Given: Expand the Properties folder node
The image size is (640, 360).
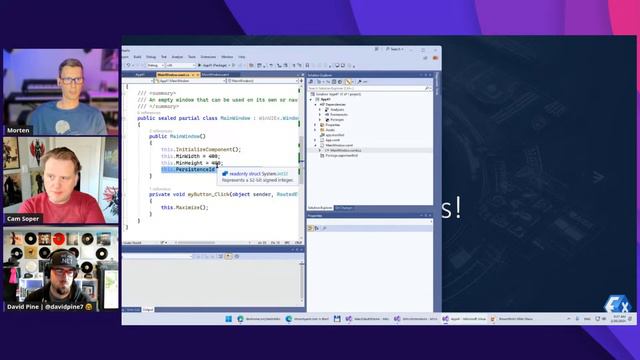Looking at the screenshot, I should [x=316, y=125].
